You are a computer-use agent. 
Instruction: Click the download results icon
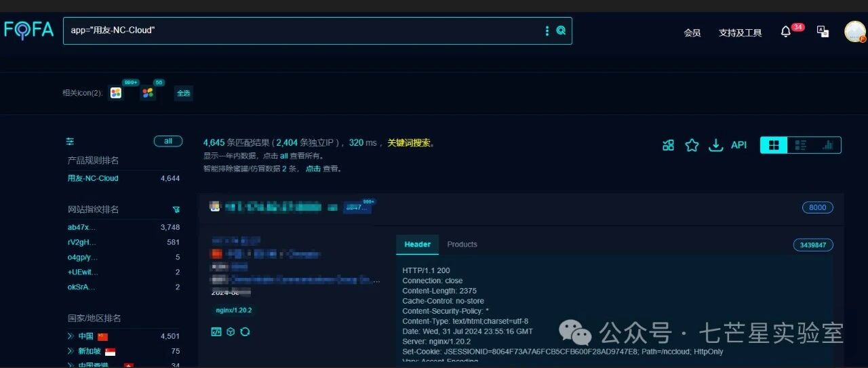click(715, 145)
